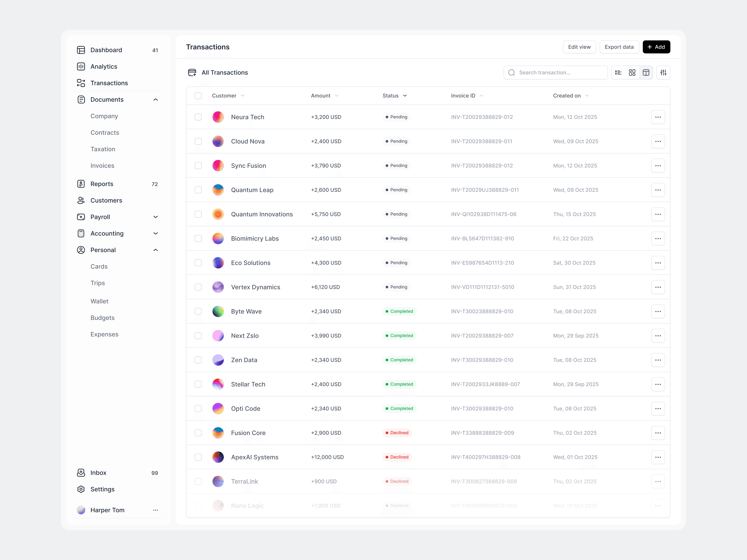
Task: Select the table layout view icon
Action: click(x=646, y=73)
